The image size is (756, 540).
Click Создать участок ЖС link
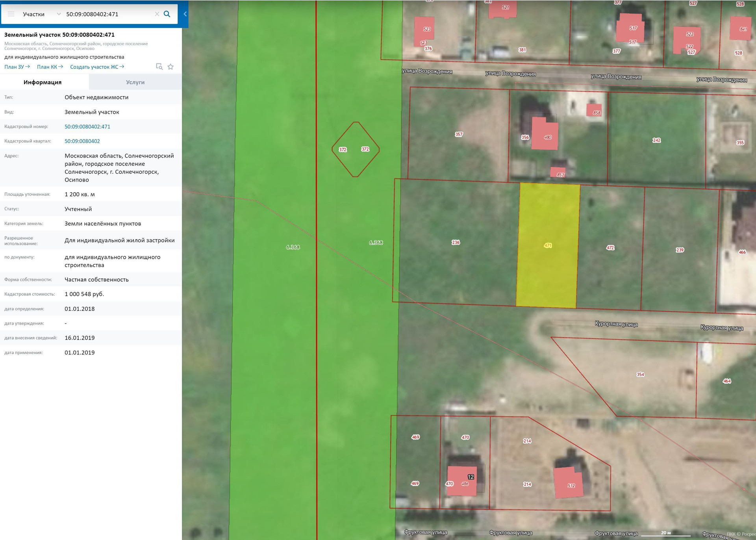click(97, 67)
